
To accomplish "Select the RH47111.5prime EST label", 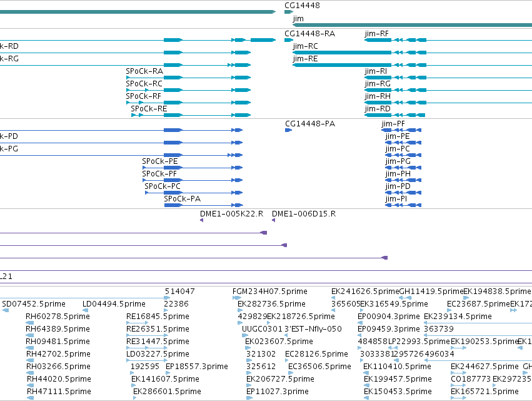I will (59, 392).
